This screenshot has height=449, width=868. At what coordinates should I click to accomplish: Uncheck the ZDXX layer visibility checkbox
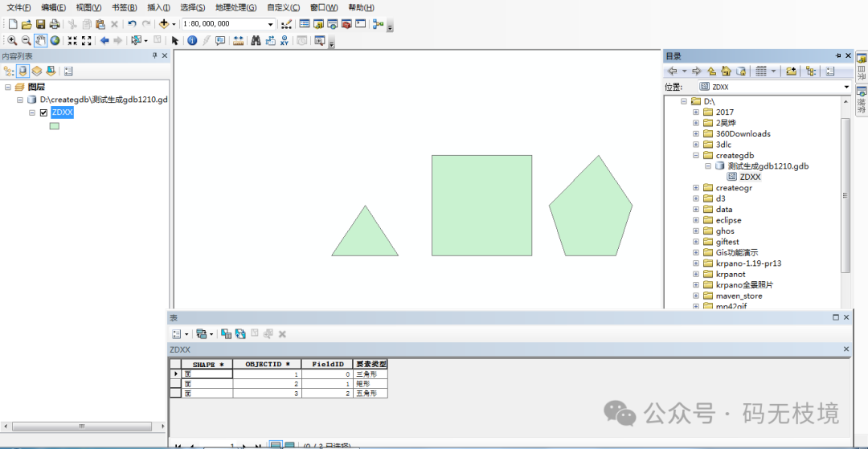(x=43, y=112)
